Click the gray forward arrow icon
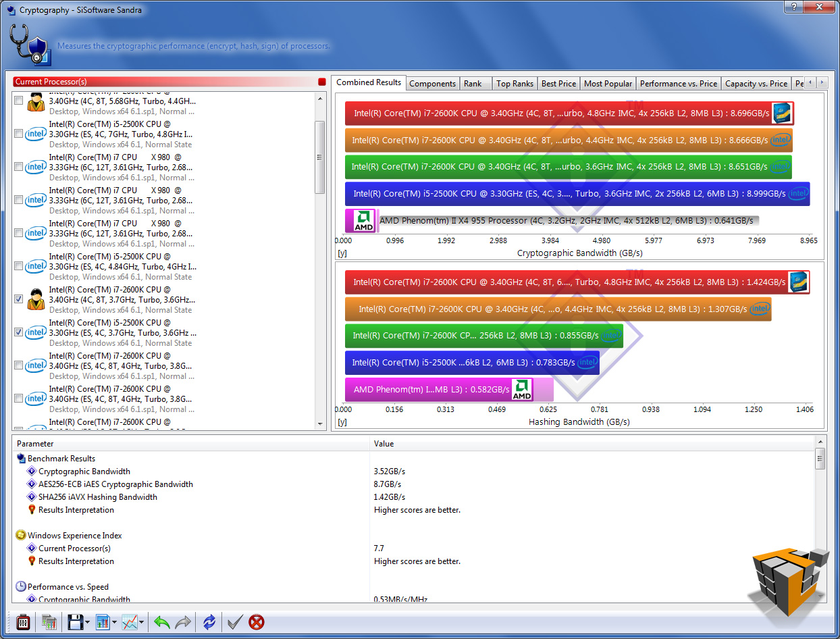 [x=183, y=622]
